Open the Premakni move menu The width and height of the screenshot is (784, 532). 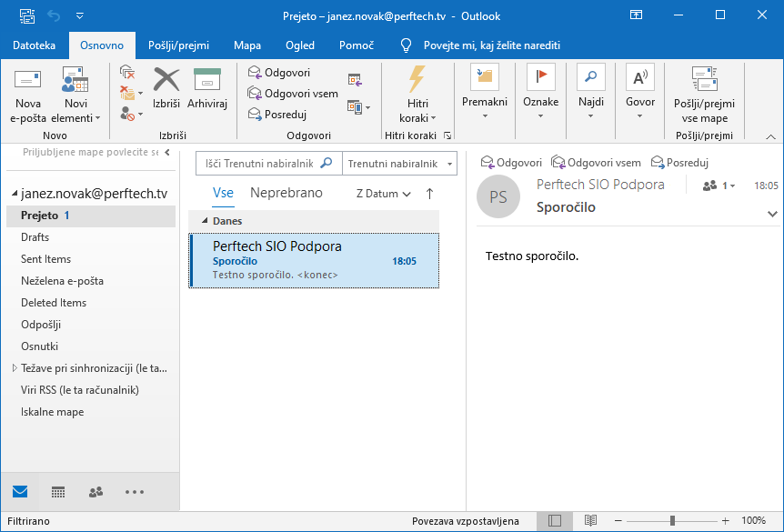(485, 93)
